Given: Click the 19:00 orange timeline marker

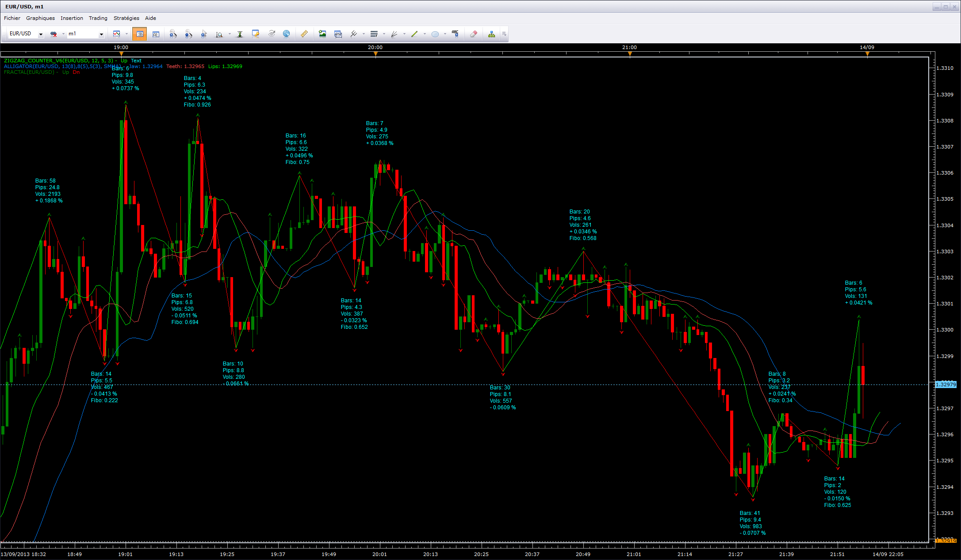Looking at the screenshot, I should 121,54.
